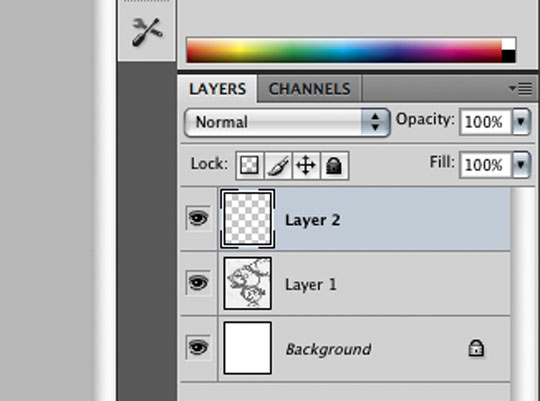Expand the Opacity slider arrow
Screen dimensions: 540x401
point(521,122)
